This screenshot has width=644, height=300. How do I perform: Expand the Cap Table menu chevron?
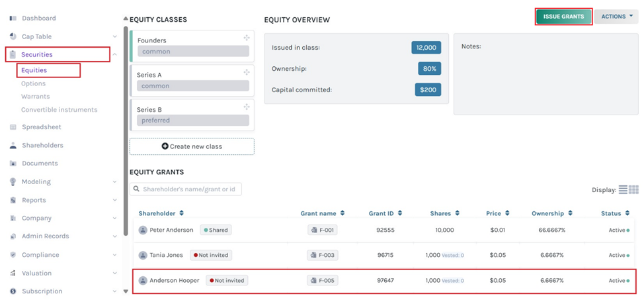pos(115,36)
